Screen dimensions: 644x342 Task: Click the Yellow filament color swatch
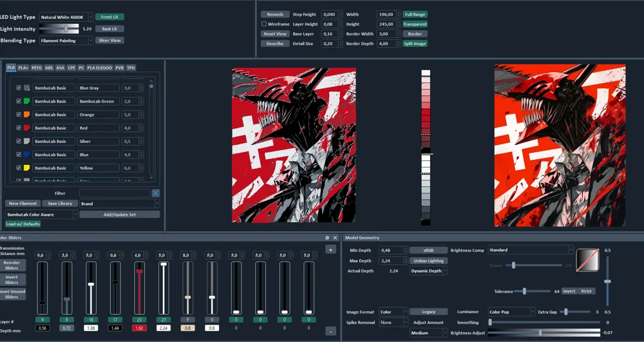[26, 168]
